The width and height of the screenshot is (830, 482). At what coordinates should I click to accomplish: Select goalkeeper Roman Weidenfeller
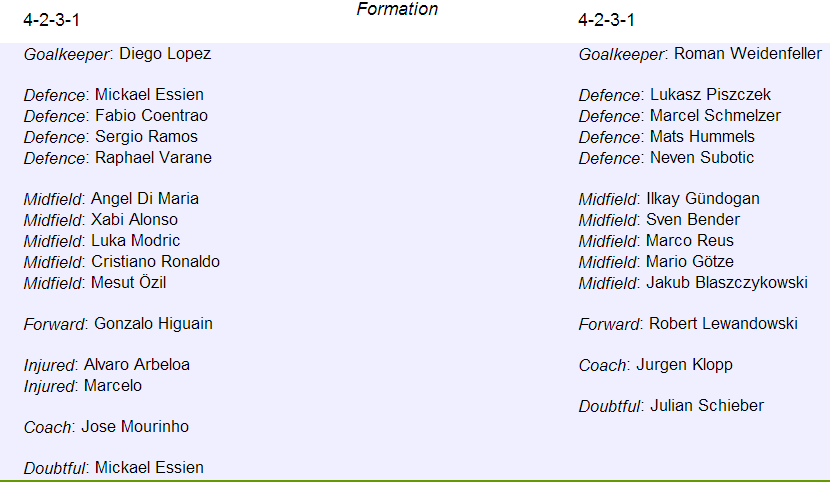point(747,54)
